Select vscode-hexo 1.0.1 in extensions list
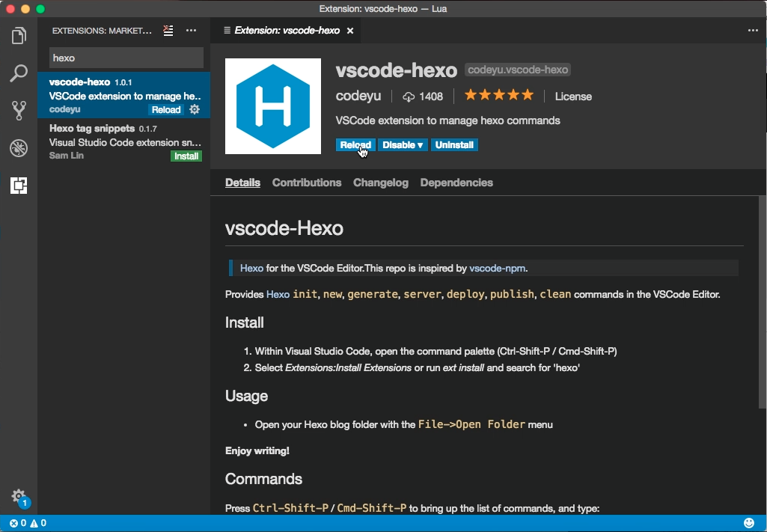Viewport: 767px width, 532px height. (123, 95)
